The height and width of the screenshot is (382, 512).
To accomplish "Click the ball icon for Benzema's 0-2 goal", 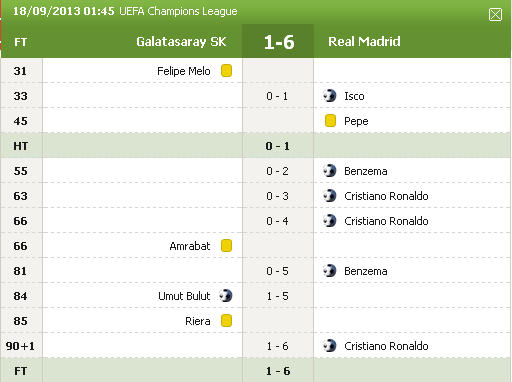I will coord(329,171).
